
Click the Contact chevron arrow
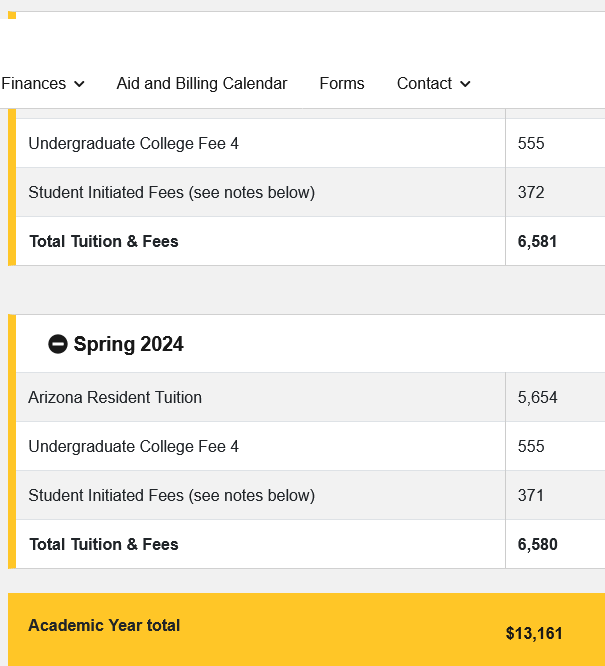pos(465,84)
